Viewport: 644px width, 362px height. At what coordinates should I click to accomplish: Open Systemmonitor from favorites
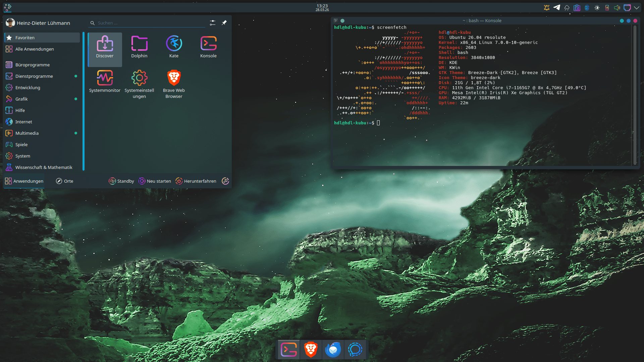click(105, 81)
